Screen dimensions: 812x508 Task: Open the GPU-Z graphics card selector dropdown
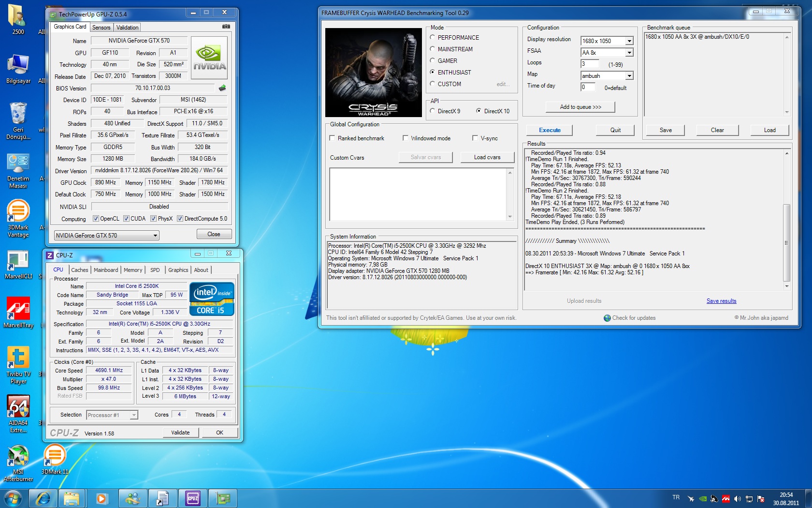point(107,236)
